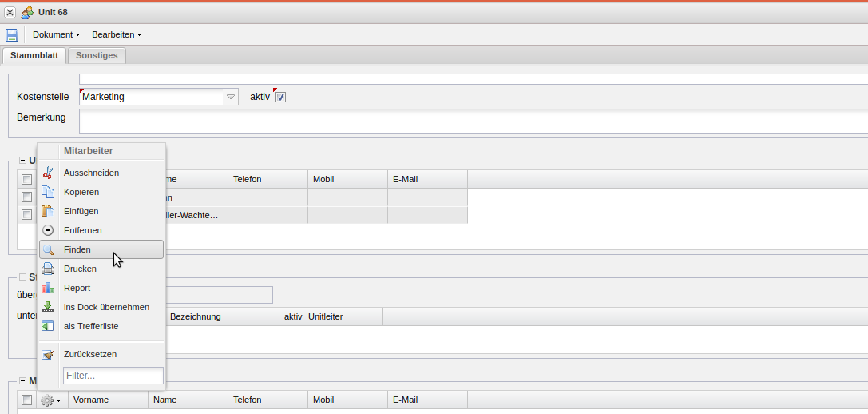Screen dimensions: 868x414
Task: Sort upper table by Telefon column
Action: 268,179
